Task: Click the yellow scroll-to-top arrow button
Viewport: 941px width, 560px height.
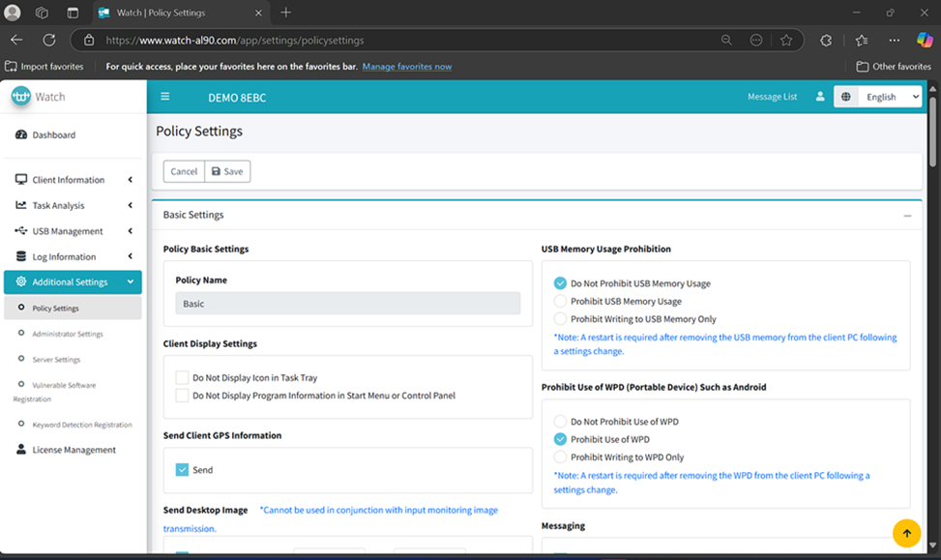Action: pyautogui.click(x=906, y=532)
